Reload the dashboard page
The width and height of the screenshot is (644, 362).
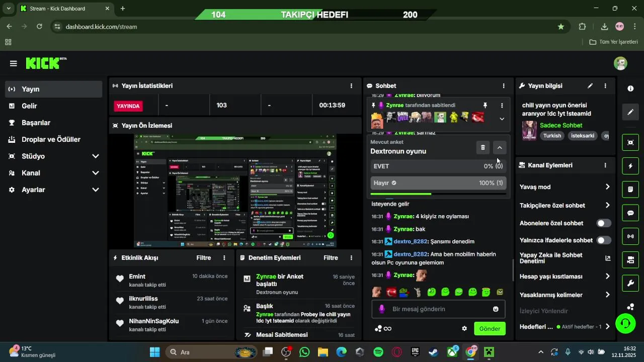40,27
